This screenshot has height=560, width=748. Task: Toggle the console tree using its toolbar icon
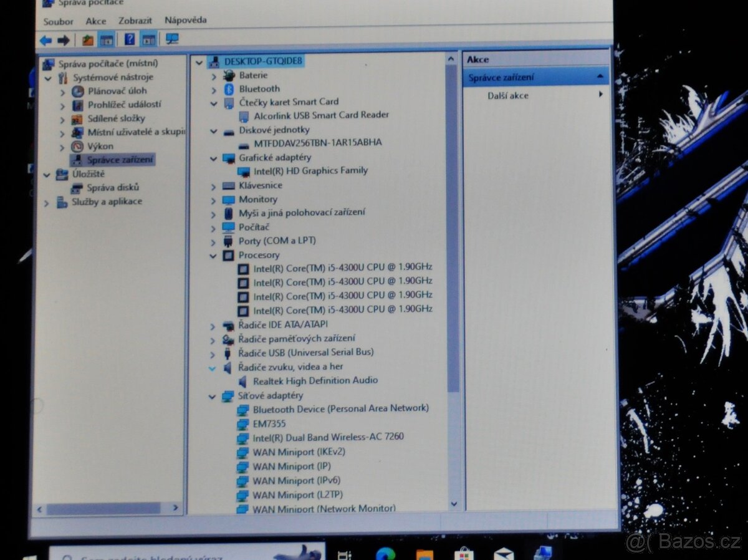click(105, 40)
